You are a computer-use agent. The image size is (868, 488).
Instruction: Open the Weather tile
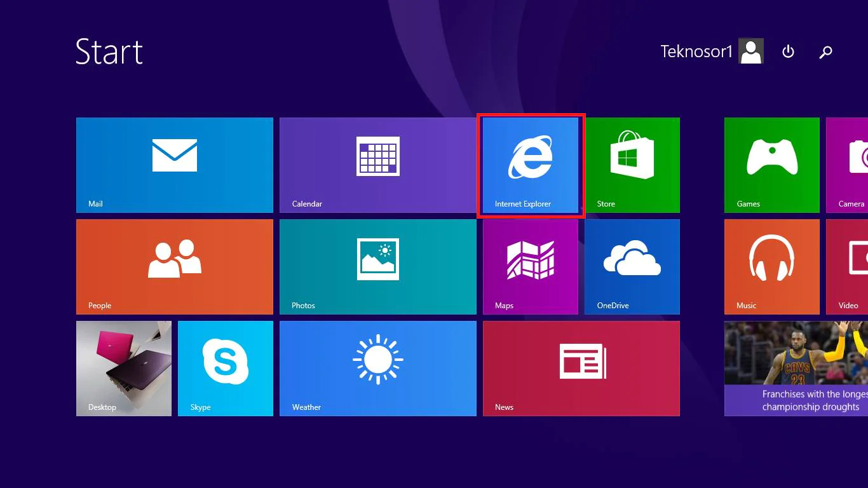(378, 369)
